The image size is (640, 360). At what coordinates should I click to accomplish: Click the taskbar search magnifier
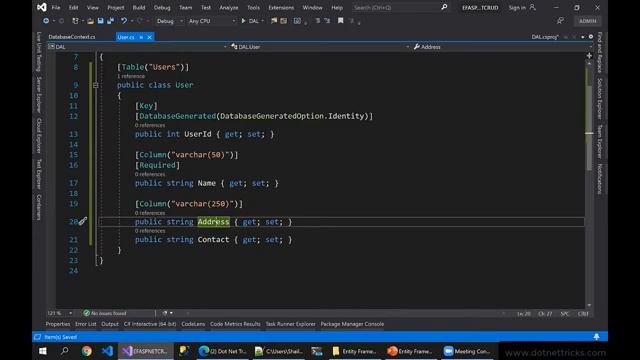coord(64,351)
